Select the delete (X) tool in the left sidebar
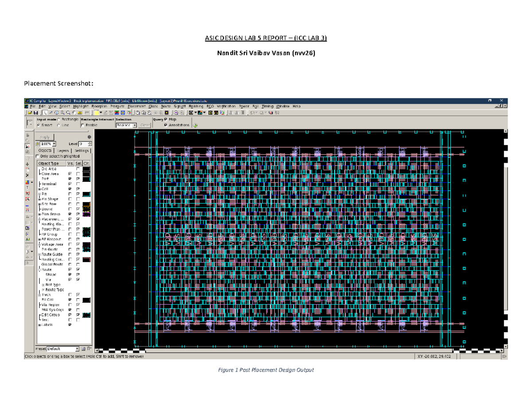This screenshot has width=532, height=411. tap(28, 175)
